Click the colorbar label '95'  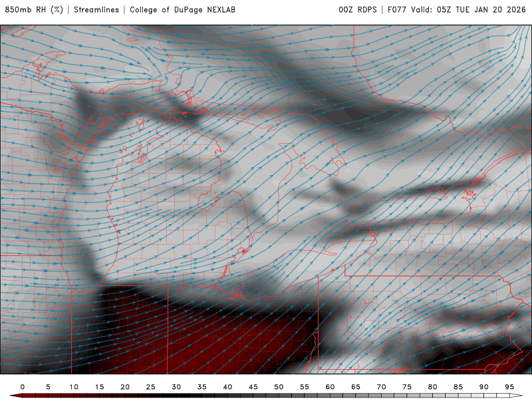tap(509, 387)
